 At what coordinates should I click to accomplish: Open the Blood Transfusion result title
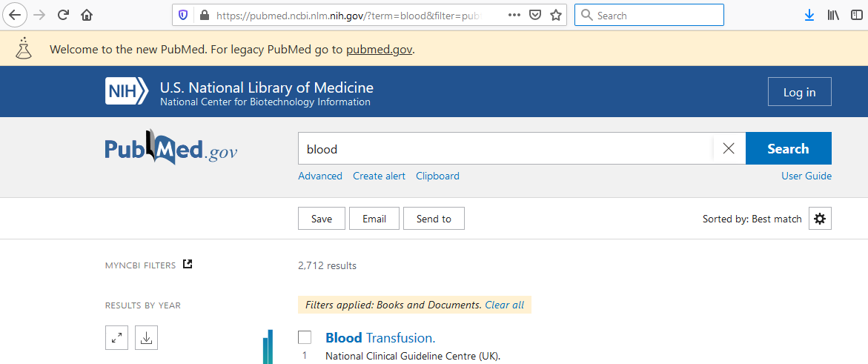[x=380, y=337]
